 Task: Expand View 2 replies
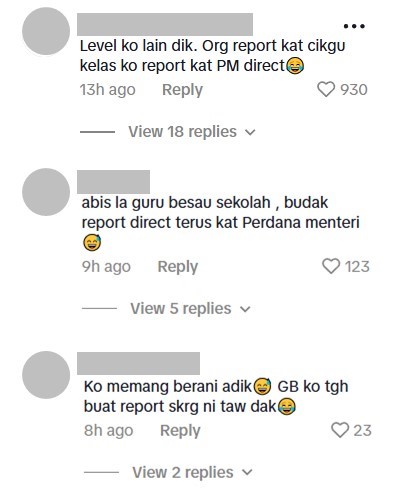click(x=193, y=472)
